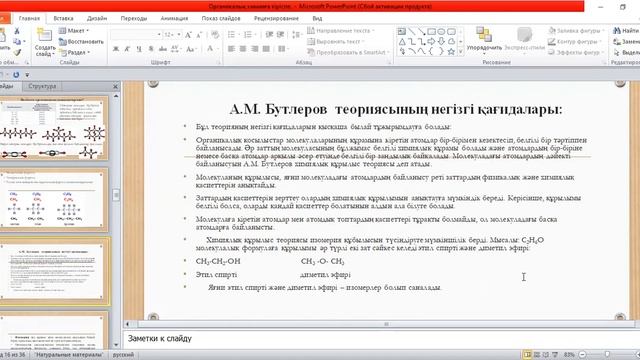Select the straight line shape in gallery
Image resolution: width=640 pixels, height=360 pixels.
[411, 31]
